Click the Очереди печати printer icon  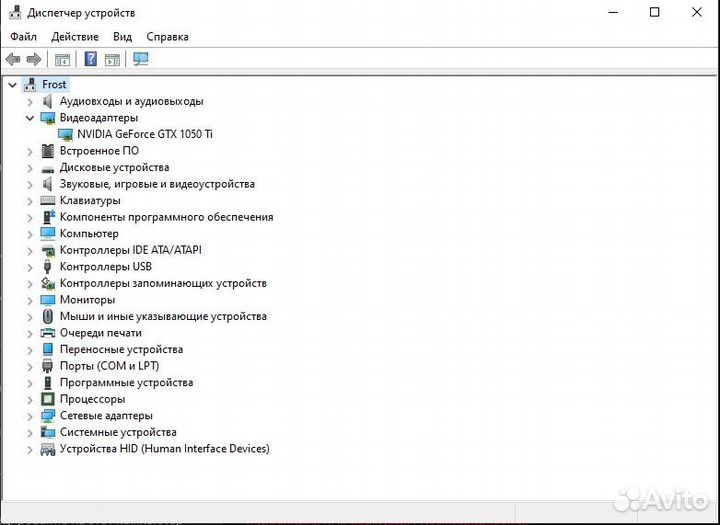pyautogui.click(x=48, y=333)
